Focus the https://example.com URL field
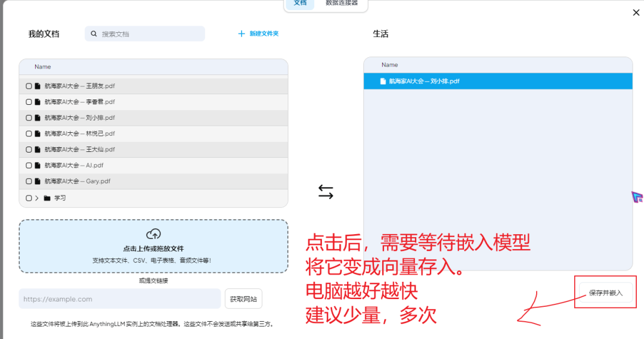This screenshot has width=644, height=339. (120, 298)
